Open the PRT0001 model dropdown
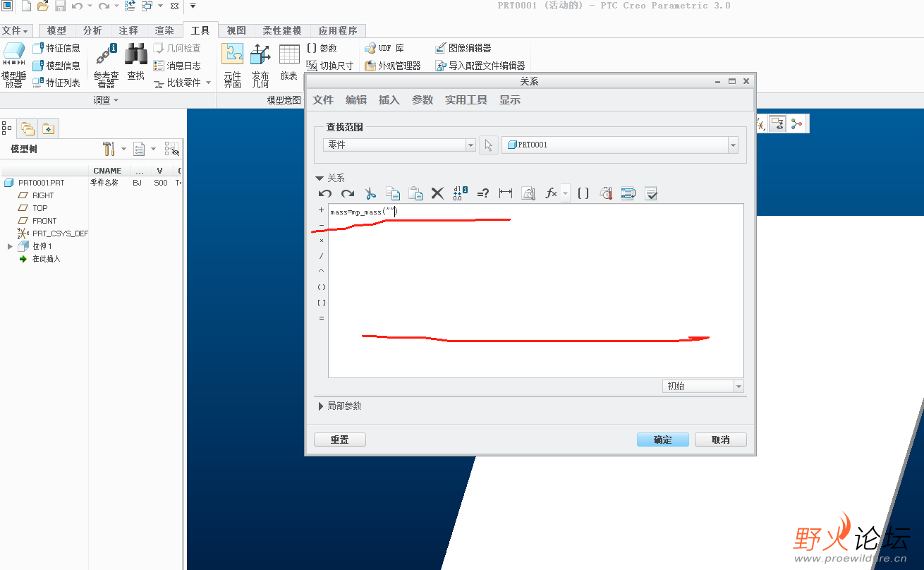Image resolution: width=924 pixels, height=570 pixels. [733, 145]
